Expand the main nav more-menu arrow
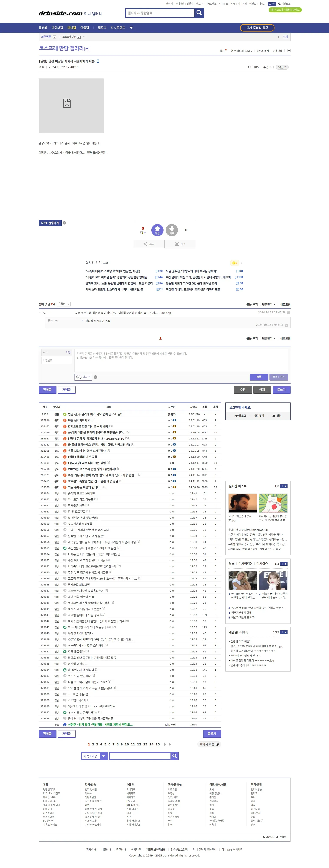Screen dimensions: 329x868 131,28
